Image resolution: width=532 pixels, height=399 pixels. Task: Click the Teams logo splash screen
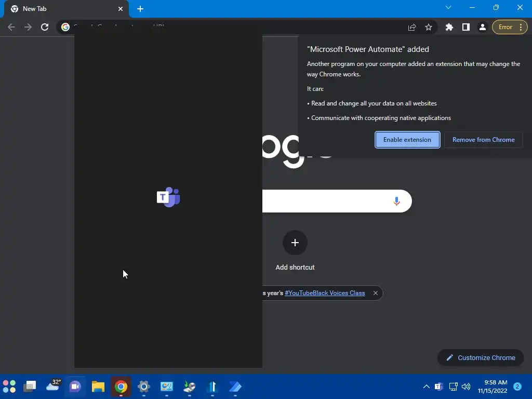168,197
